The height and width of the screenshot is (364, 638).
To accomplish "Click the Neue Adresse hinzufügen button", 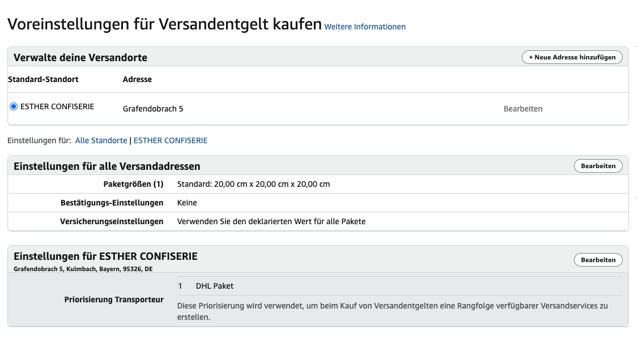I will [572, 57].
